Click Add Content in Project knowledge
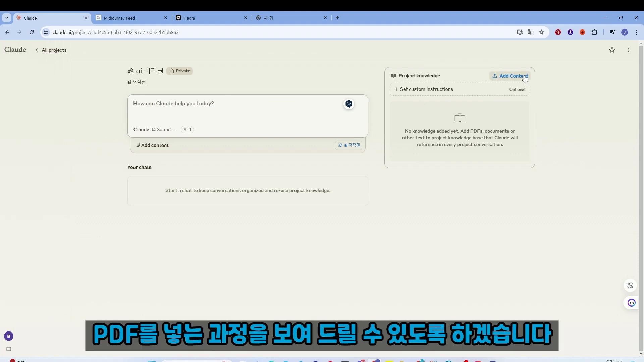644x362 pixels. [510, 76]
